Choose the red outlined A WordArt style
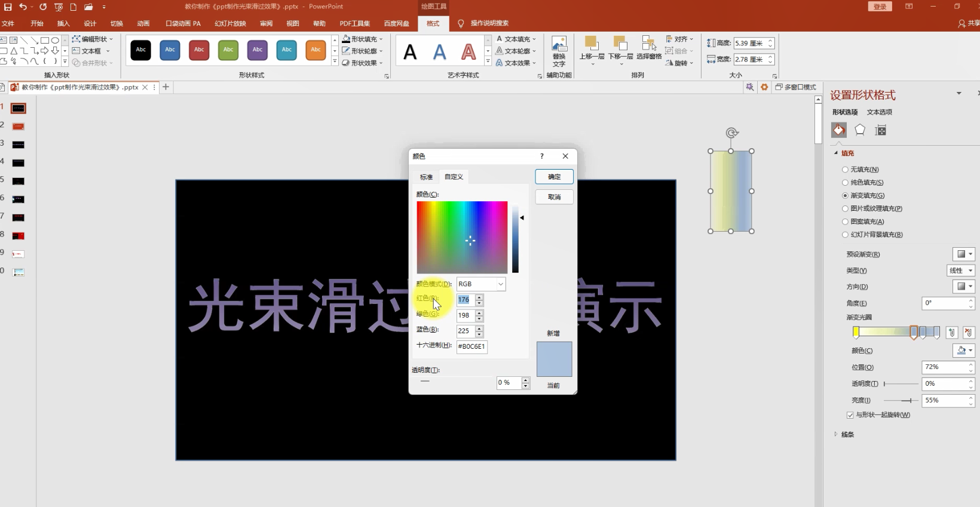Image resolution: width=980 pixels, height=507 pixels. coord(469,53)
